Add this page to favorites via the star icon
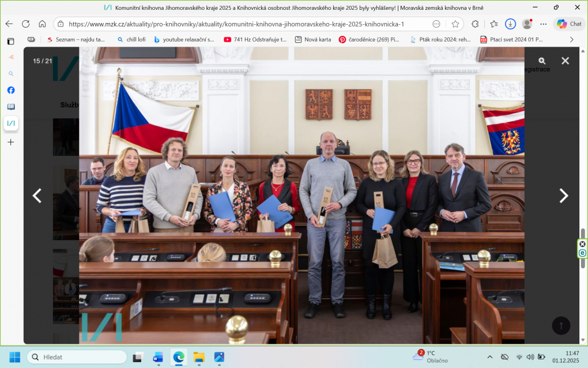The image size is (588, 368). (455, 24)
